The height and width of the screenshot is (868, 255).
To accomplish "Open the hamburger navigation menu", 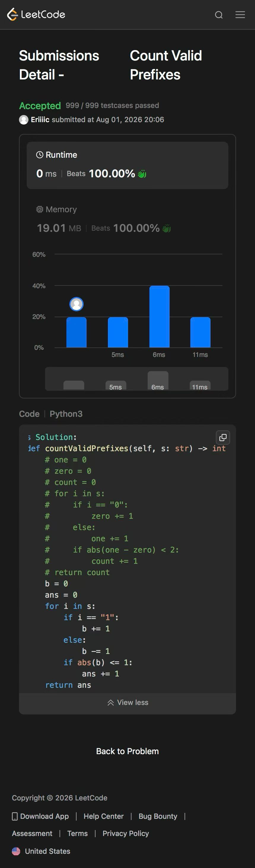I will (240, 15).
